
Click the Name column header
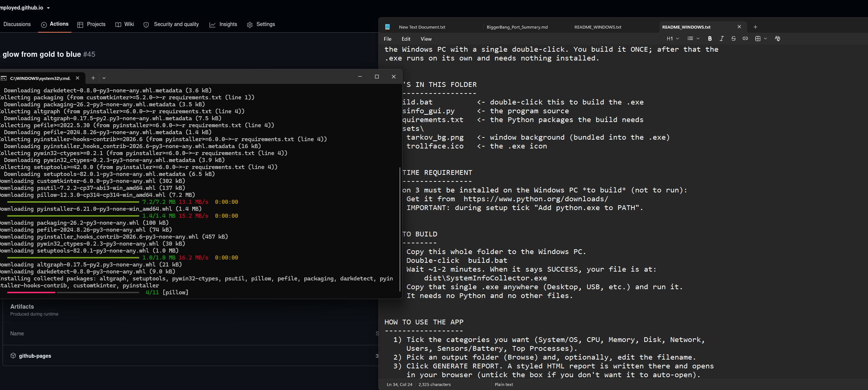pyautogui.click(x=17, y=334)
